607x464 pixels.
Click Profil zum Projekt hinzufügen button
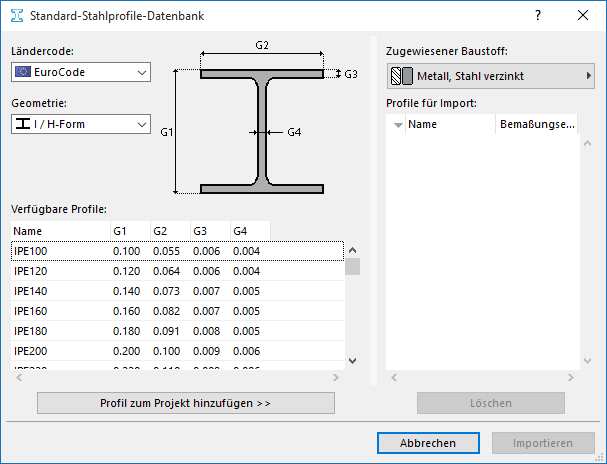click(186, 403)
